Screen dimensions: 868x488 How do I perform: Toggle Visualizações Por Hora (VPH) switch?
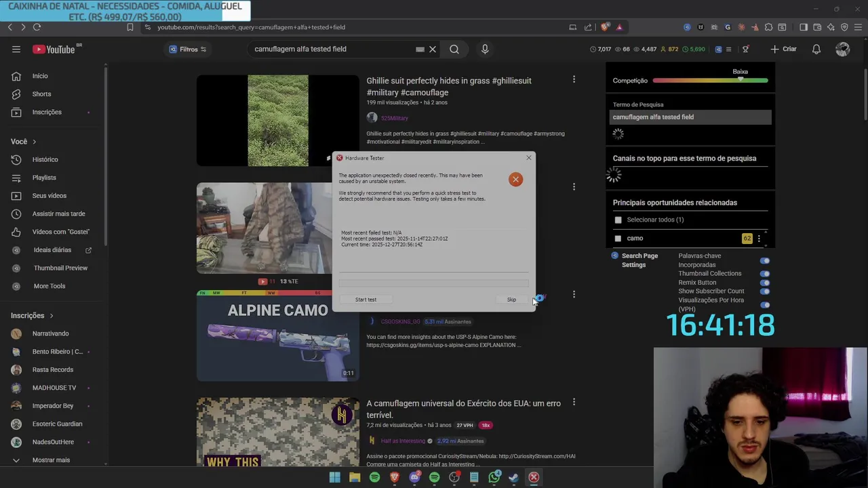pyautogui.click(x=765, y=304)
